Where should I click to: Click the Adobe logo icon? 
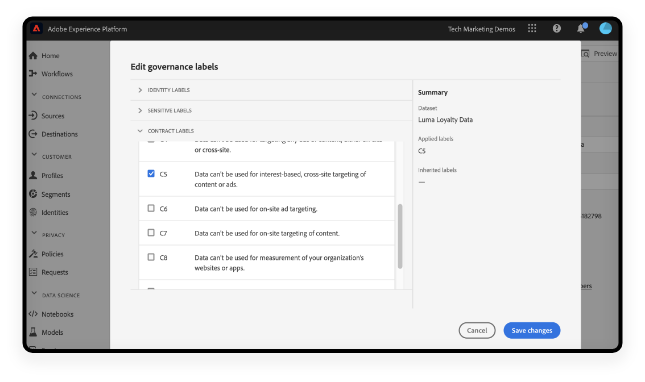pyautogui.click(x=37, y=28)
